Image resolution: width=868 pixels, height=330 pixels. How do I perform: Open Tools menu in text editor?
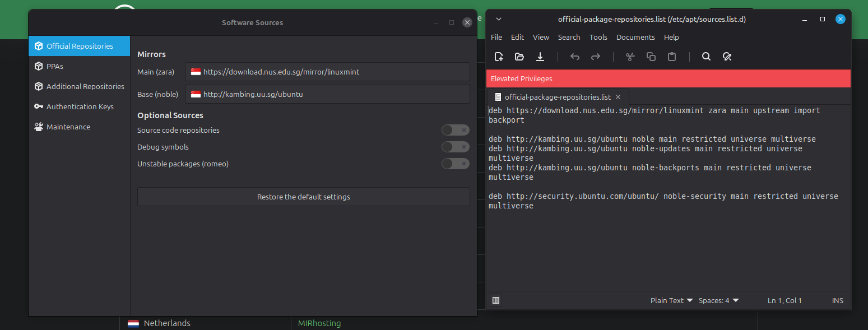click(x=598, y=37)
